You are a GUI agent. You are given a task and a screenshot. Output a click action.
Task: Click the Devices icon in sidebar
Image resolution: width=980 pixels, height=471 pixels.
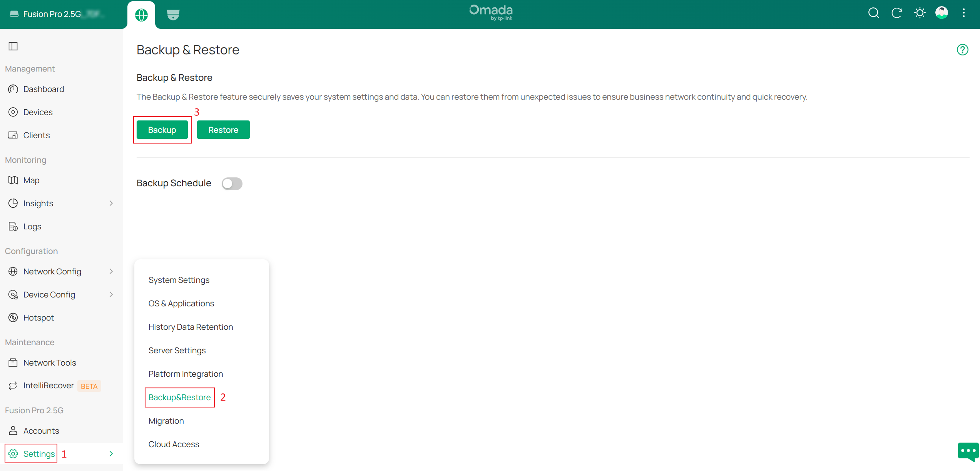click(x=13, y=112)
